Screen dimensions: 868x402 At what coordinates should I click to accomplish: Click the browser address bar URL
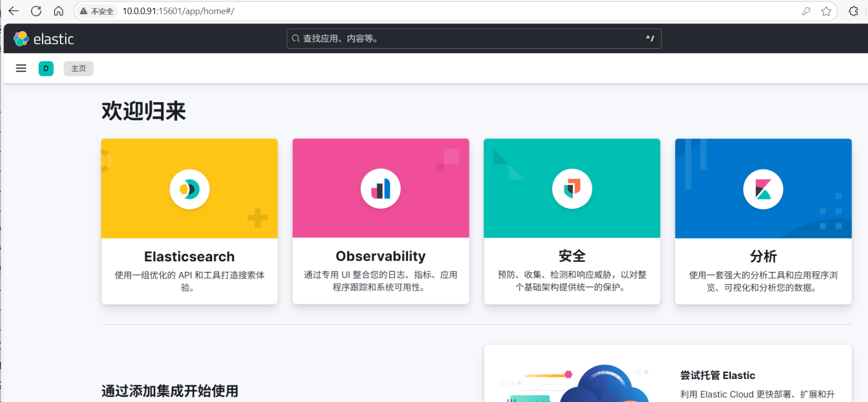[178, 11]
